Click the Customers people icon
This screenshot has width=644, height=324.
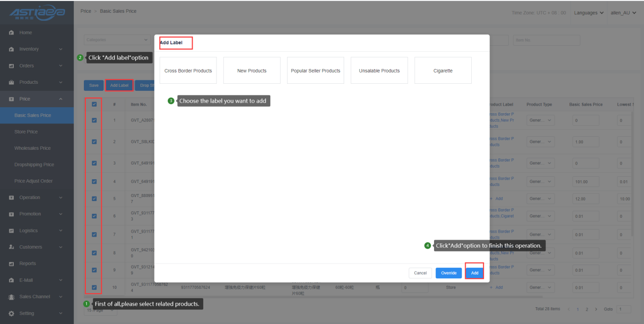(11, 247)
